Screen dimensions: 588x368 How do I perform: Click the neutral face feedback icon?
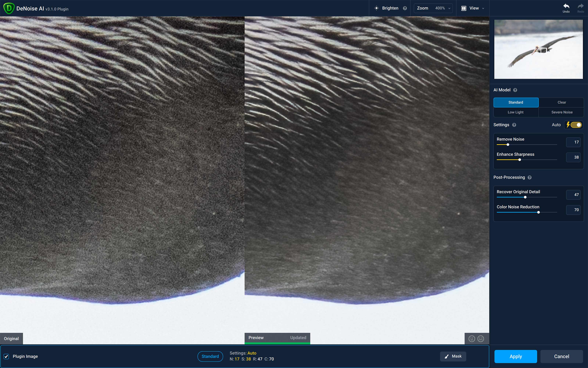click(x=481, y=339)
